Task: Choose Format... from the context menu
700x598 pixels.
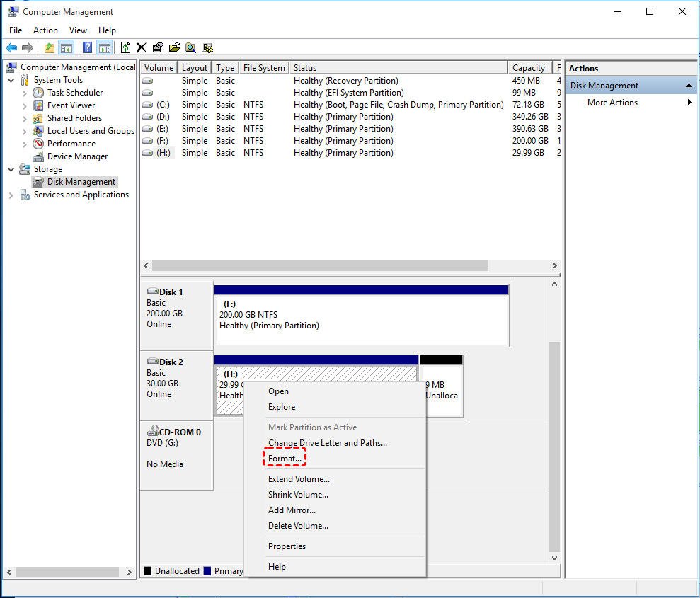Action: pos(285,459)
